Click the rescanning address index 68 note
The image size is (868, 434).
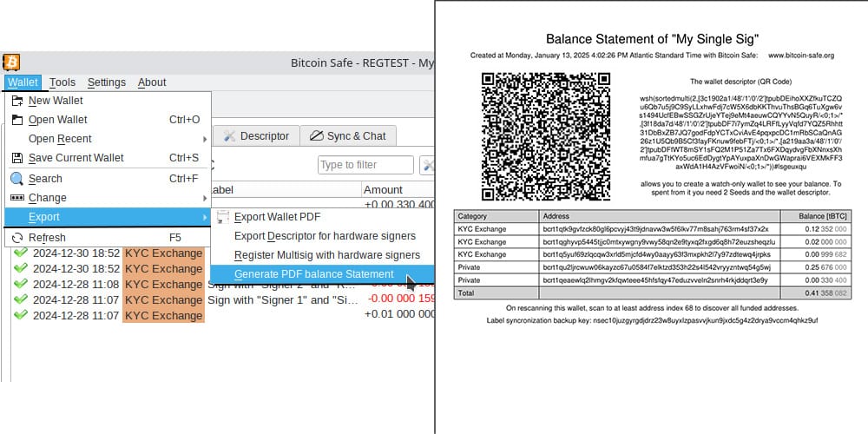652,308
